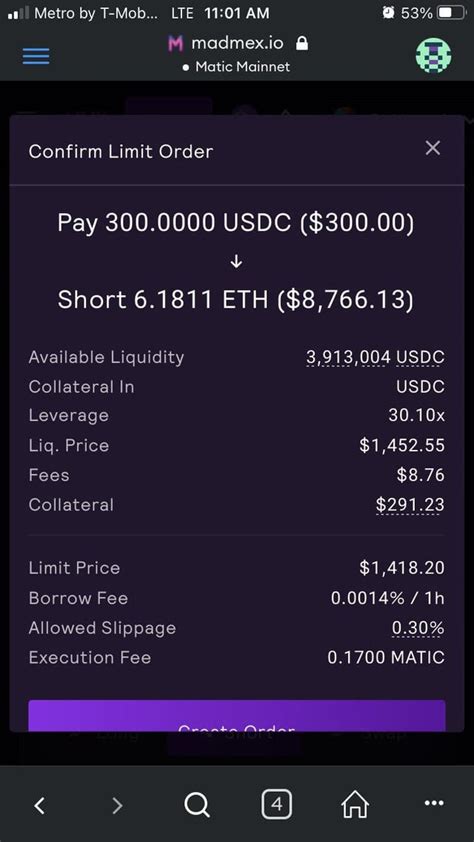
Task: Tap the madmex M logo icon
Action: coord(175,43)
